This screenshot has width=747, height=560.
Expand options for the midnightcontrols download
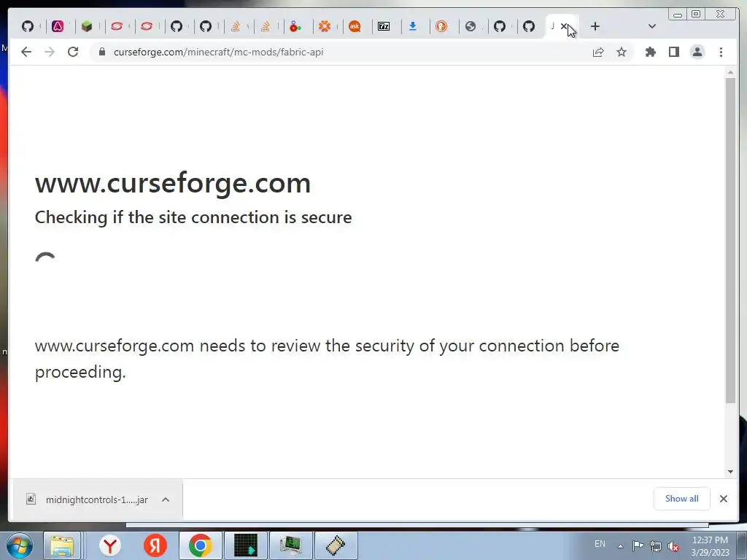click(166, 499)
